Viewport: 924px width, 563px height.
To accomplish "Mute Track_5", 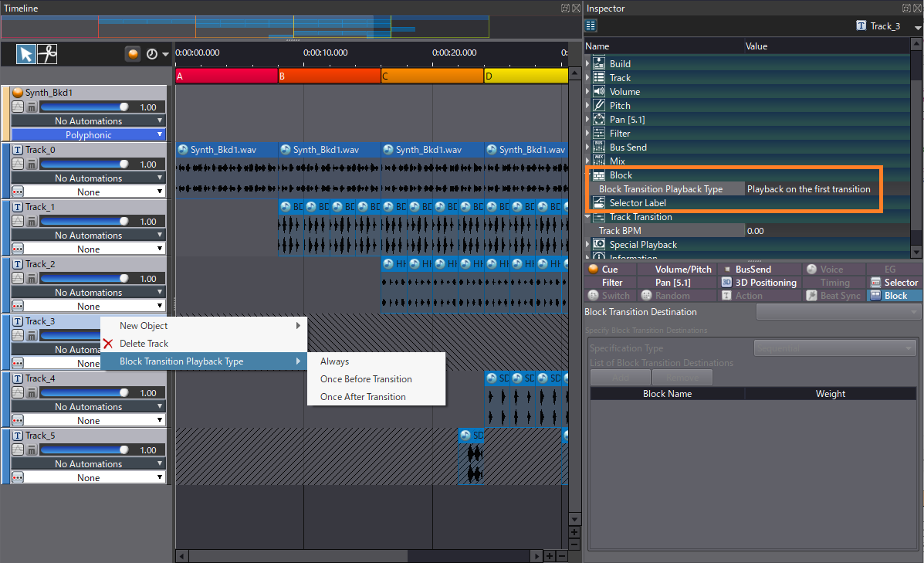I will click(32, 449).
